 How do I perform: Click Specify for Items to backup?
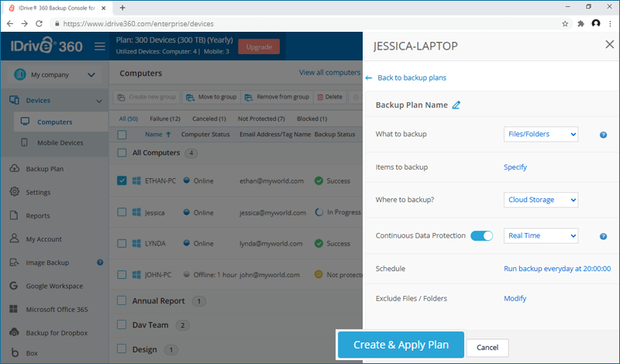coord(515,167)
